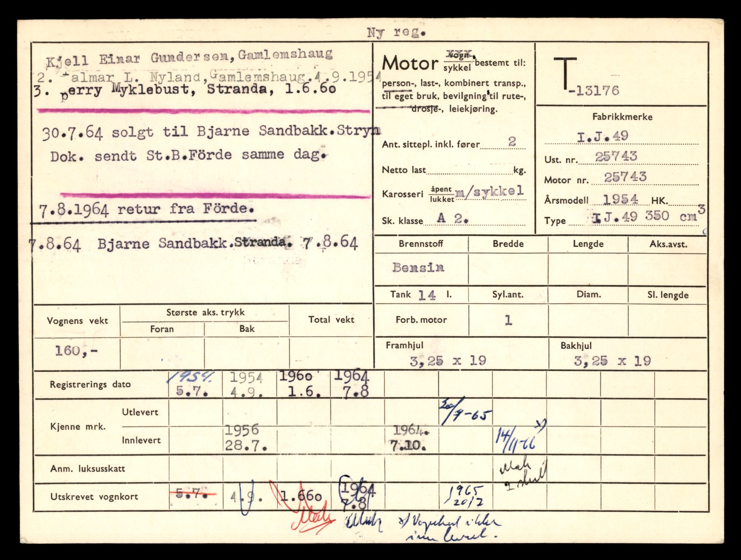Click the Vognens vekt value 160,-
This screenshot has height=560, width=741.
pos(76,351)
